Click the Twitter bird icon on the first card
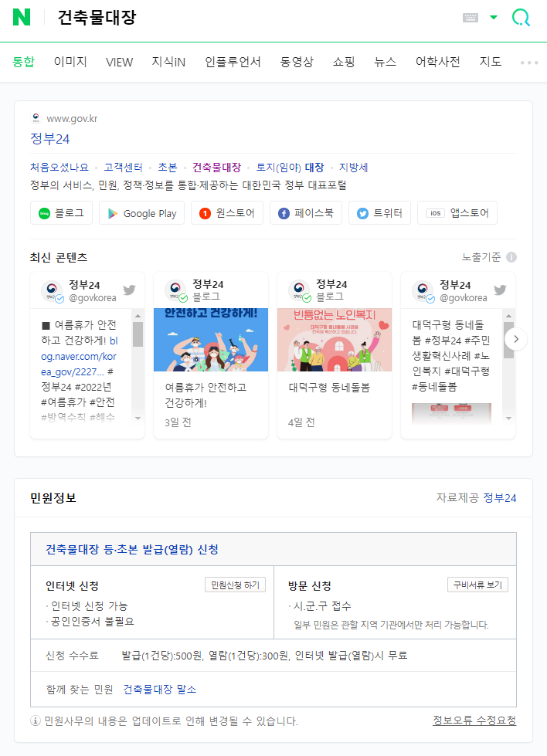Image resolution: width=547 pixels, height=756 pixels. (129, 290)
